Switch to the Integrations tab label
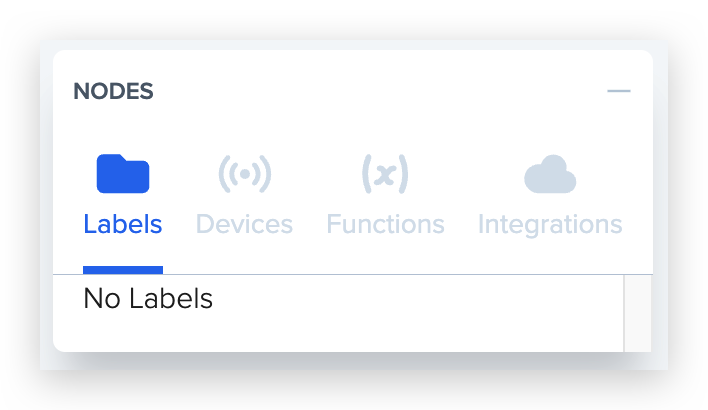The width and height of the screenshot is (708, 410). tap(550, 224)
